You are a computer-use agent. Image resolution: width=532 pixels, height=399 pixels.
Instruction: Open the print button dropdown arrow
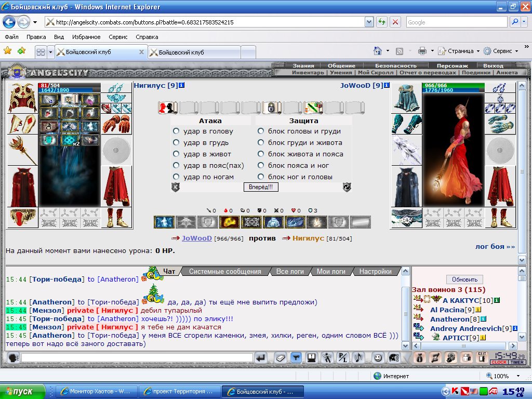[x=432, y=51]
